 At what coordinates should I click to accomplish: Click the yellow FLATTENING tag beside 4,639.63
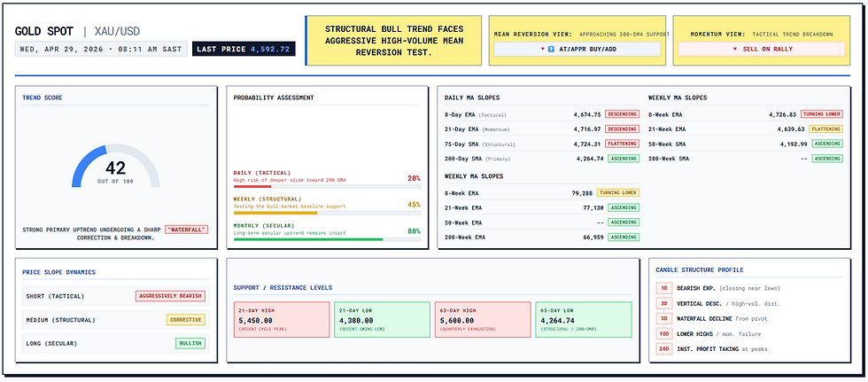point(825,129)
